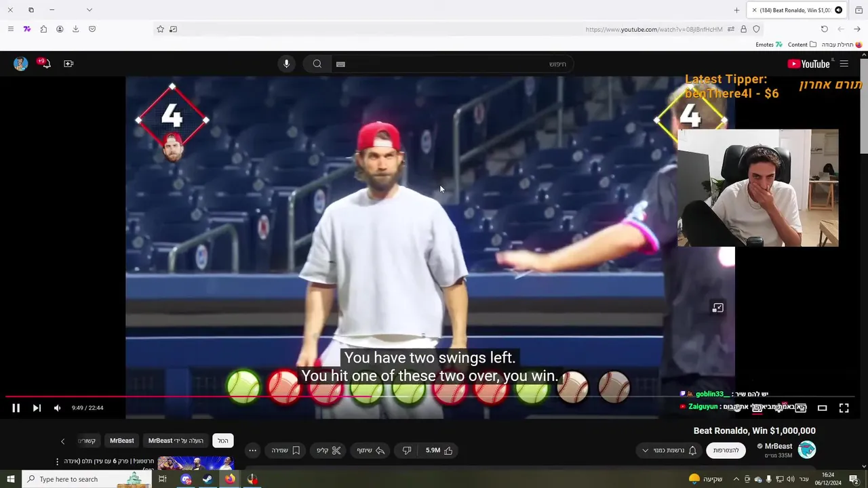
Task: Open Firefox from the taskbar
Action: (x=230, y=479)
